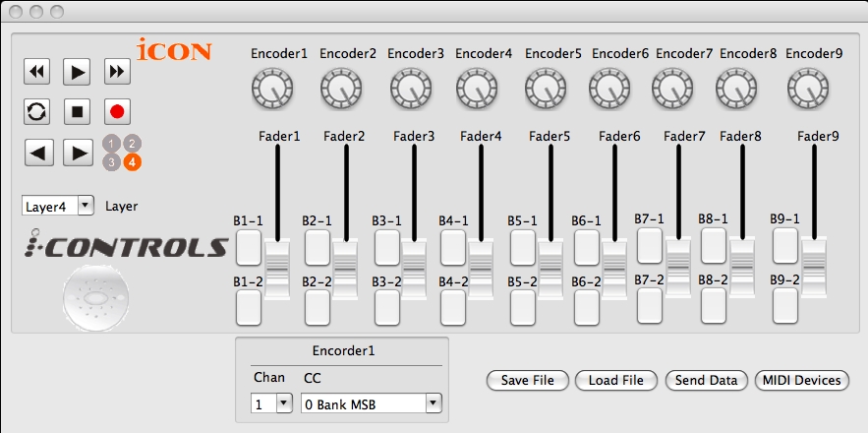Open the CC 0 Bank MSB dropdown

[371, 403]
